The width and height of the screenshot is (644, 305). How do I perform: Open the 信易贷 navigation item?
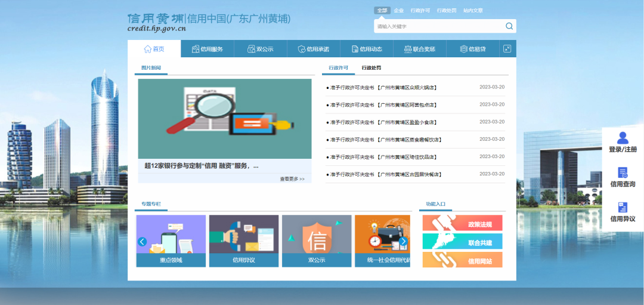coord(473,49)
